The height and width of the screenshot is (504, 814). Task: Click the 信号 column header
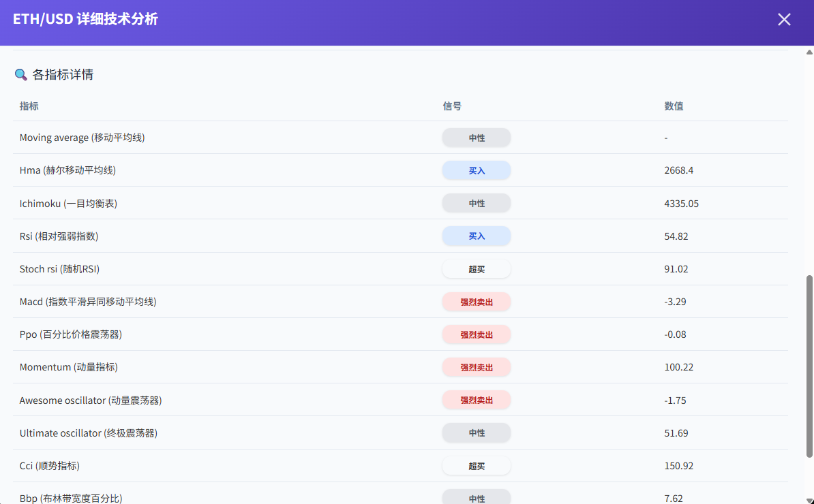coord(452,106)
